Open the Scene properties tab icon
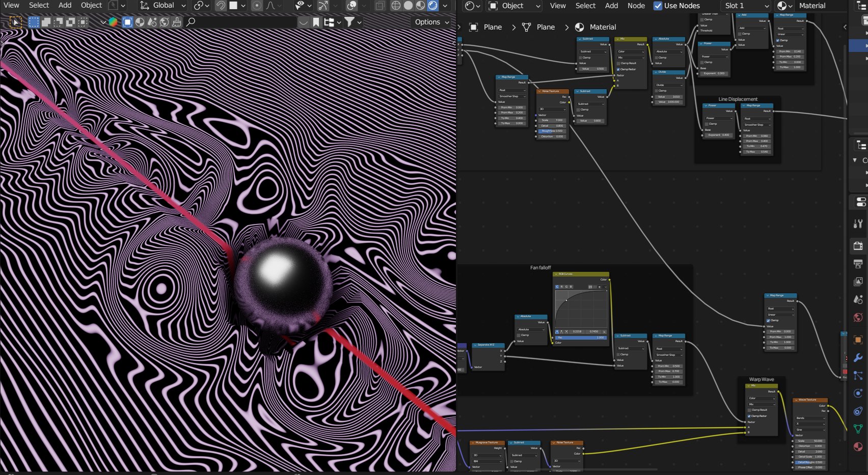The width and height of the screenshot is (868, 475). click(858, 299)
